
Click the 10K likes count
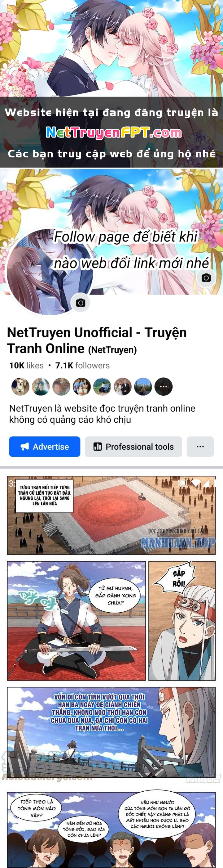pyautogui.click(x=26, y=365)
